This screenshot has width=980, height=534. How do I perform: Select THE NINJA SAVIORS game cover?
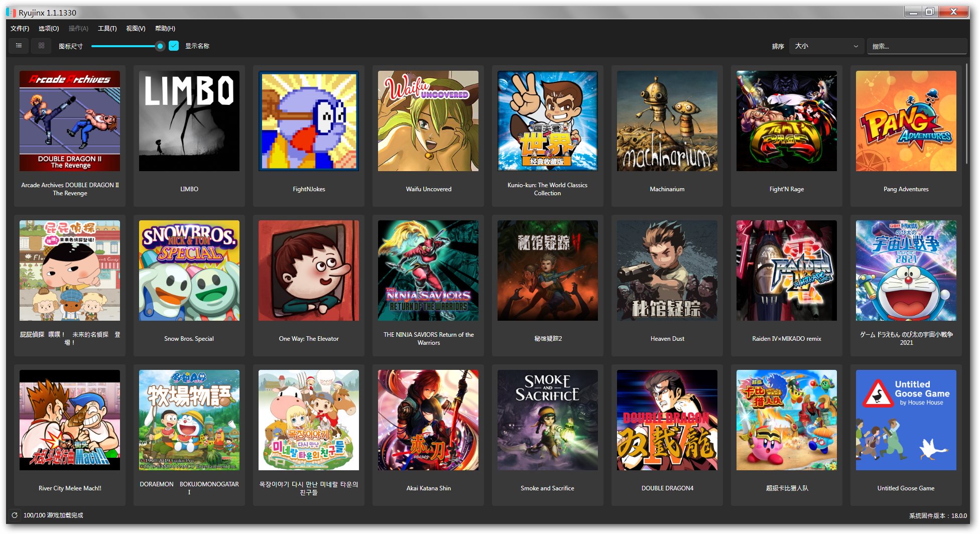(x=428, y=271)
